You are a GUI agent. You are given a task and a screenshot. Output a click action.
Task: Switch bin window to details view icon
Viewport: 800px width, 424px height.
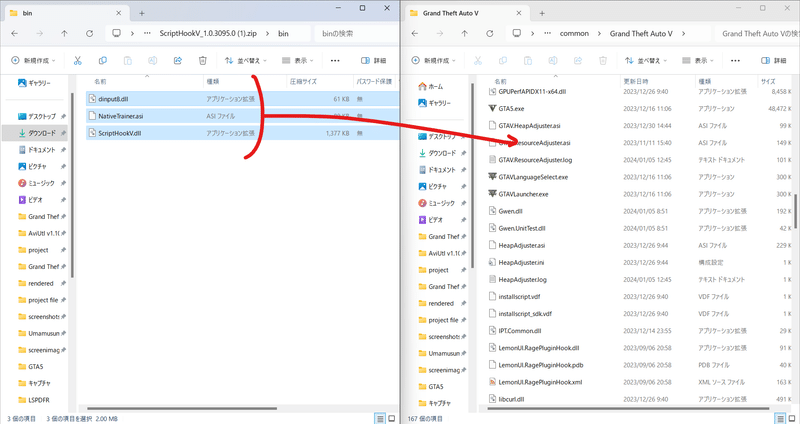(x=380, y=419)
